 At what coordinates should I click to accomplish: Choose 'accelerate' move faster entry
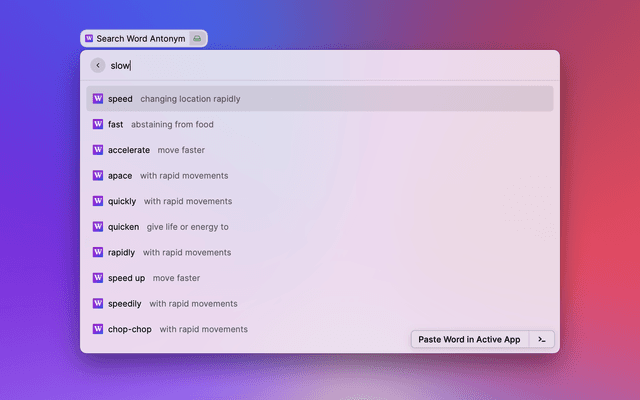click(320, 150)
